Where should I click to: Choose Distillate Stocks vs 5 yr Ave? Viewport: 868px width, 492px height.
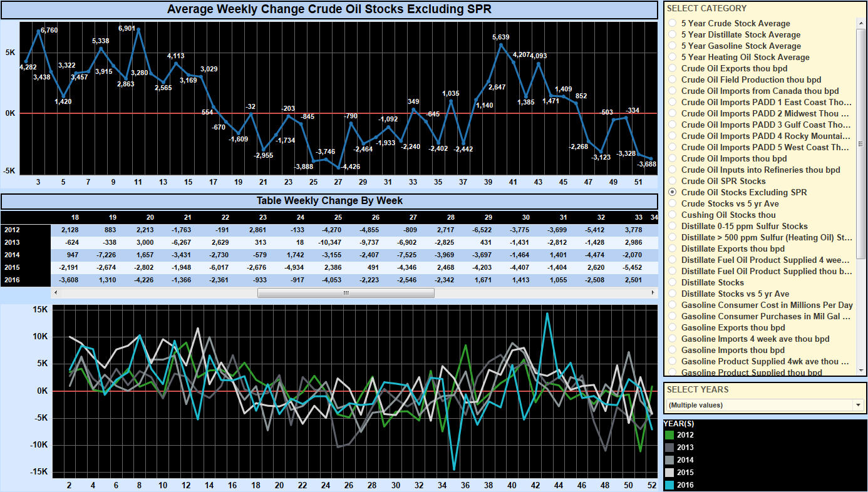click(673, 294)
